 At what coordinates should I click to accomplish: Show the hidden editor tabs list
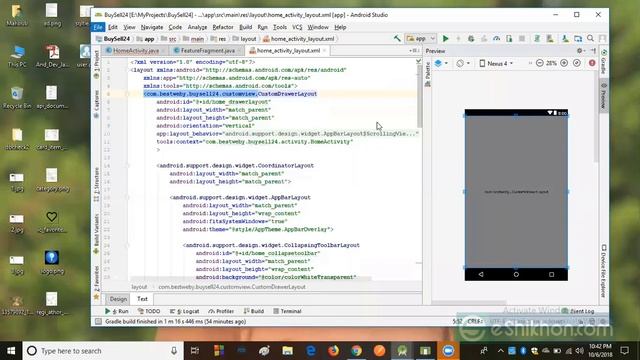[414, 51]
